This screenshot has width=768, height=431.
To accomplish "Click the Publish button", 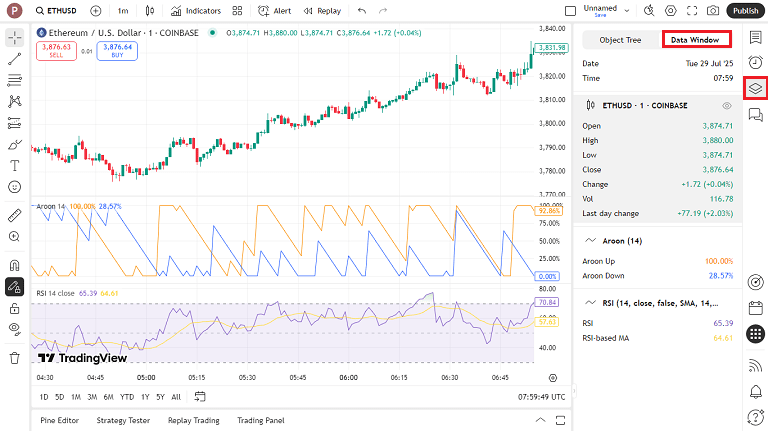I will point(745,11).
